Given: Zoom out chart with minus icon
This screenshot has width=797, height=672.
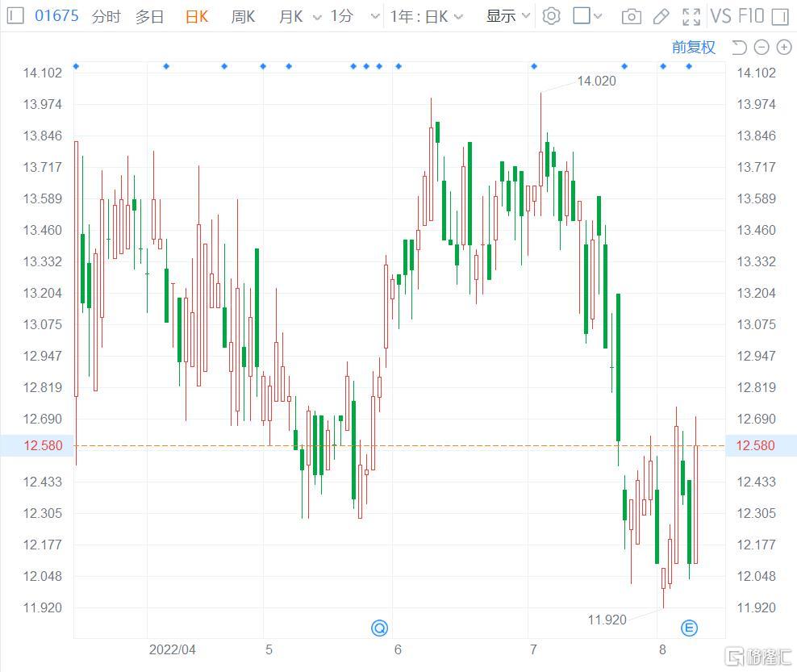Looking at the screenshot, I should point(762,48).
